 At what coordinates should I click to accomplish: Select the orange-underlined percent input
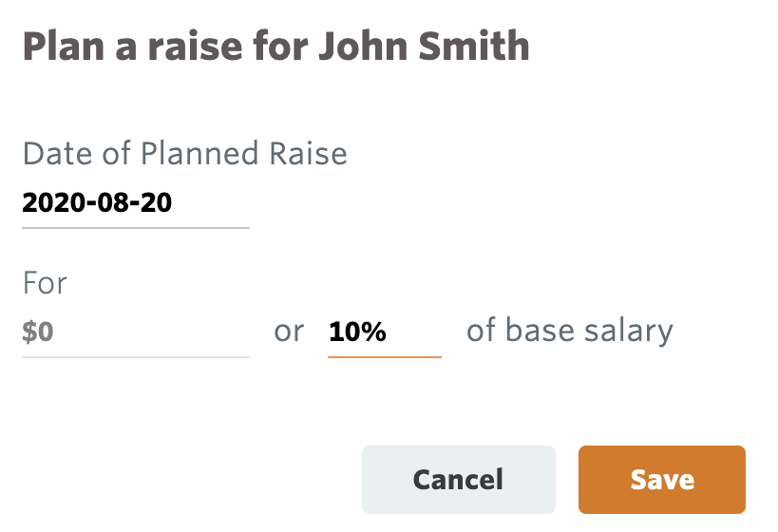(384, 332)
